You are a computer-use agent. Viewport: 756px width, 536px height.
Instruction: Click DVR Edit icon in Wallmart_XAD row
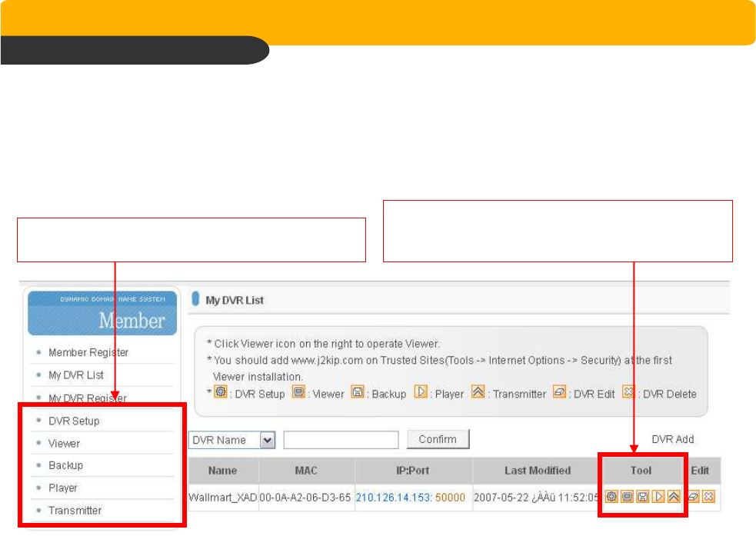693,496
